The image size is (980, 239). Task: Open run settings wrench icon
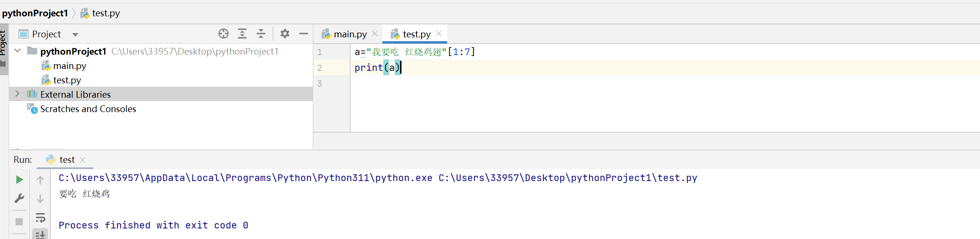19,198
